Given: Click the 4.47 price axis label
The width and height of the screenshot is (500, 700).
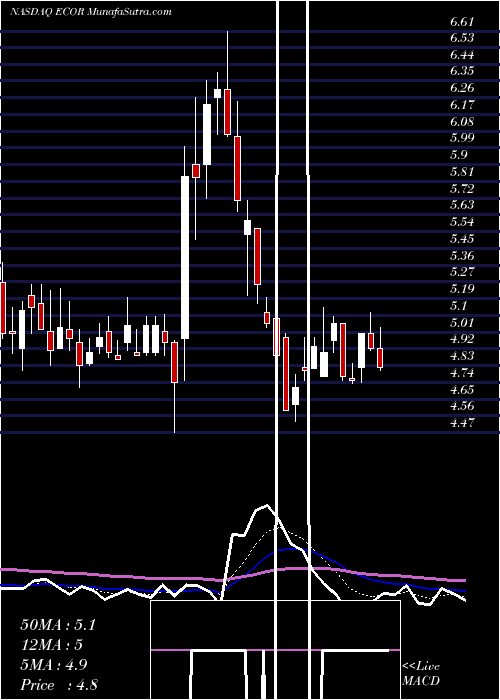Looking at the screenshot, I should point(462,423).
